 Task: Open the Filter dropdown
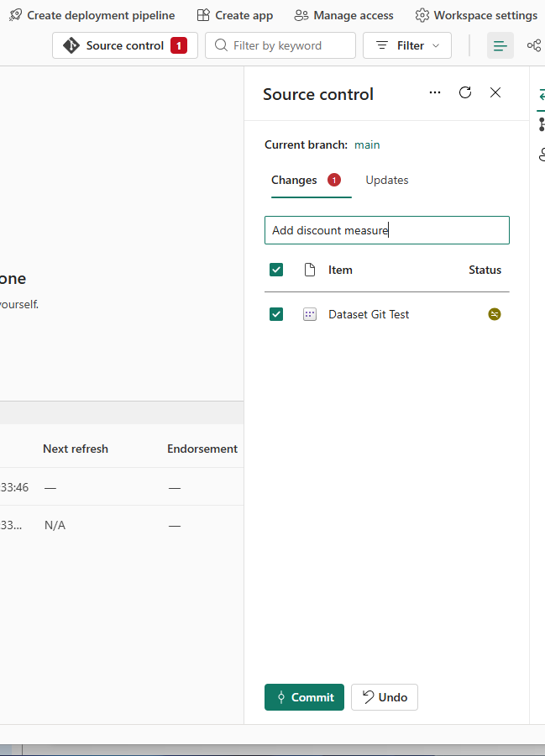click(x=407, y=45)
